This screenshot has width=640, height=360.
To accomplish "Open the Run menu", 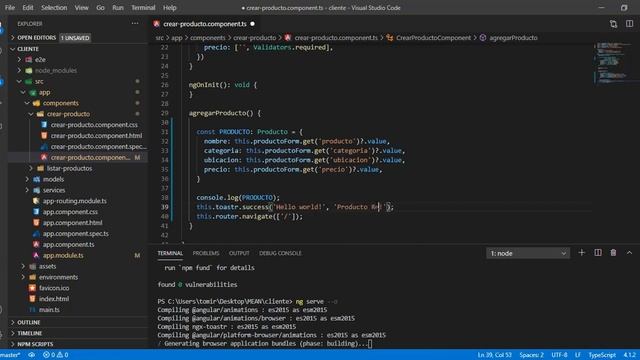I will click(x=118, y=8).
